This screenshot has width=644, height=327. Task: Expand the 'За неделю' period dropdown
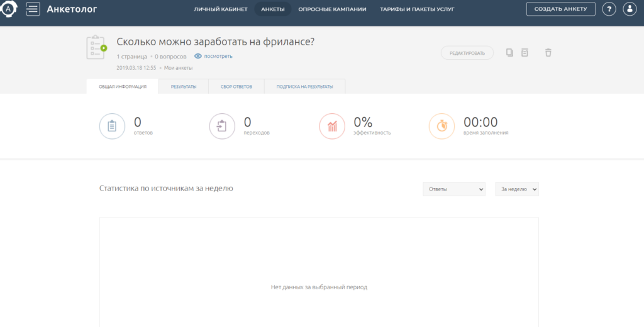(517, 189)
